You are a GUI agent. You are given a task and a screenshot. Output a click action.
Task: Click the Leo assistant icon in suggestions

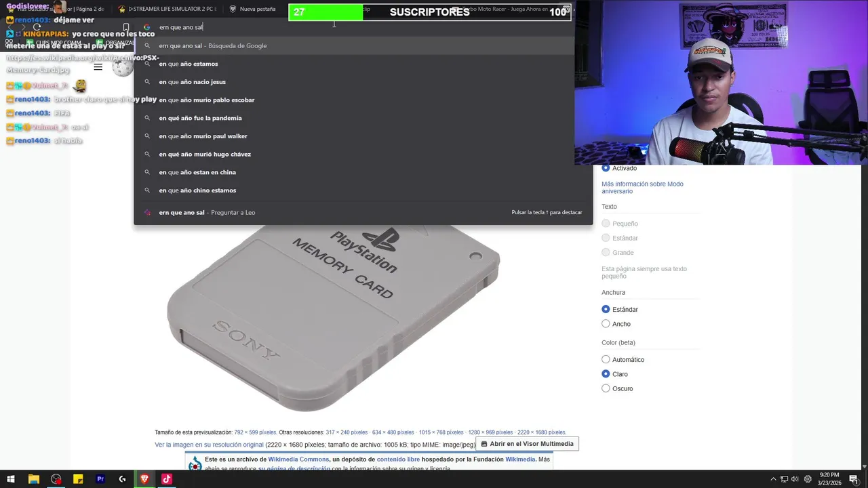147,212
